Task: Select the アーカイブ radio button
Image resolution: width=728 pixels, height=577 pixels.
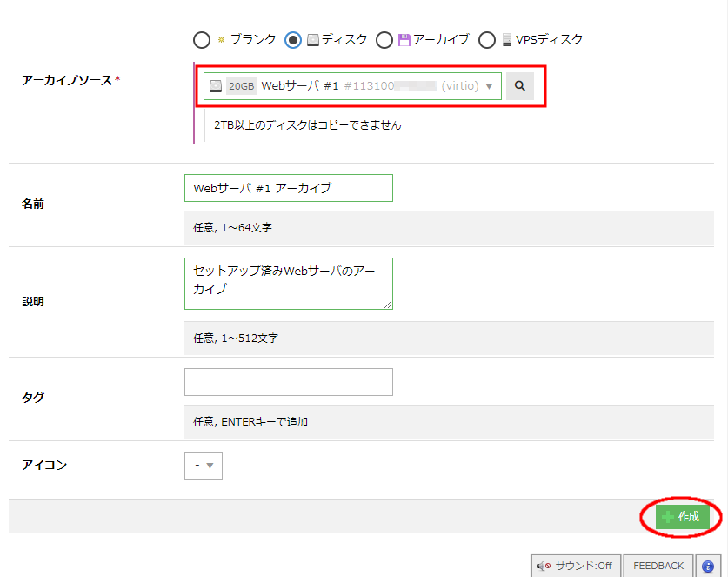Action: [384, 40]
